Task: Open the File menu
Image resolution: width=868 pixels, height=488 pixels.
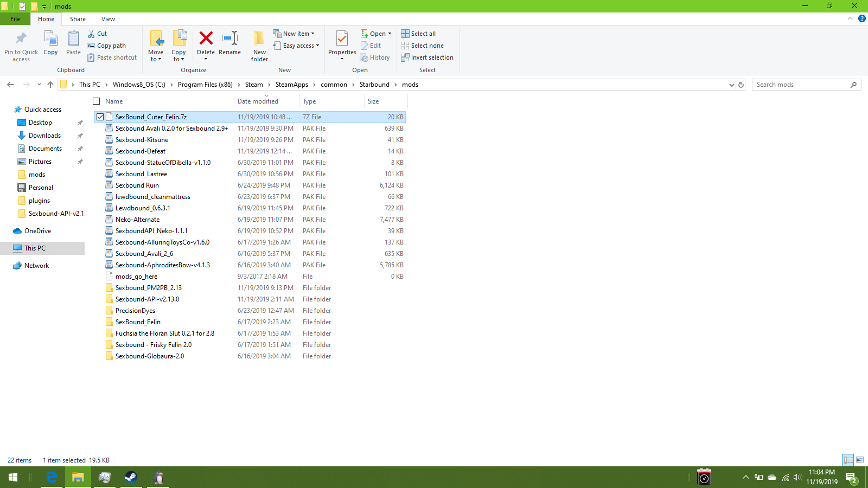Action: coord(15,19)
